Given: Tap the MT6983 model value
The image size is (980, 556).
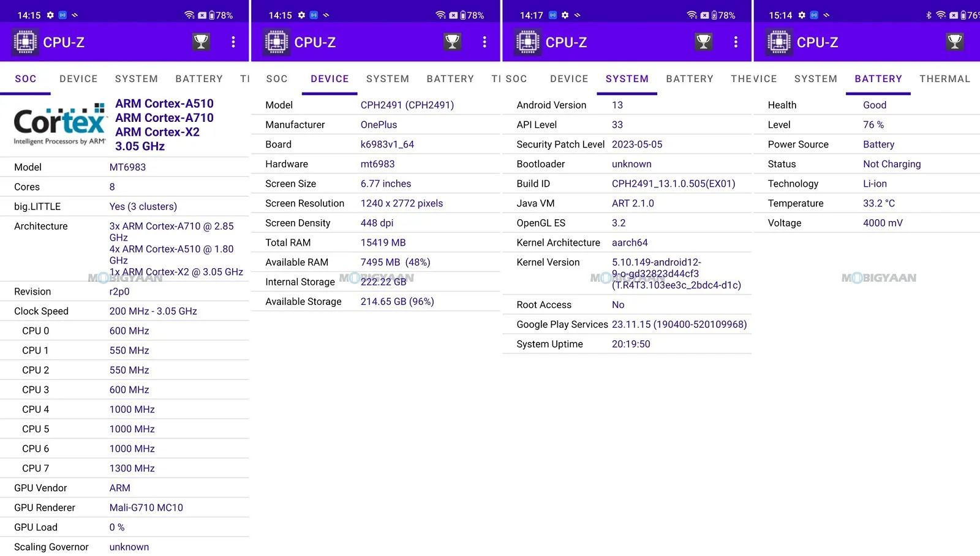Looking at the screenshot, I should (127, 167).
